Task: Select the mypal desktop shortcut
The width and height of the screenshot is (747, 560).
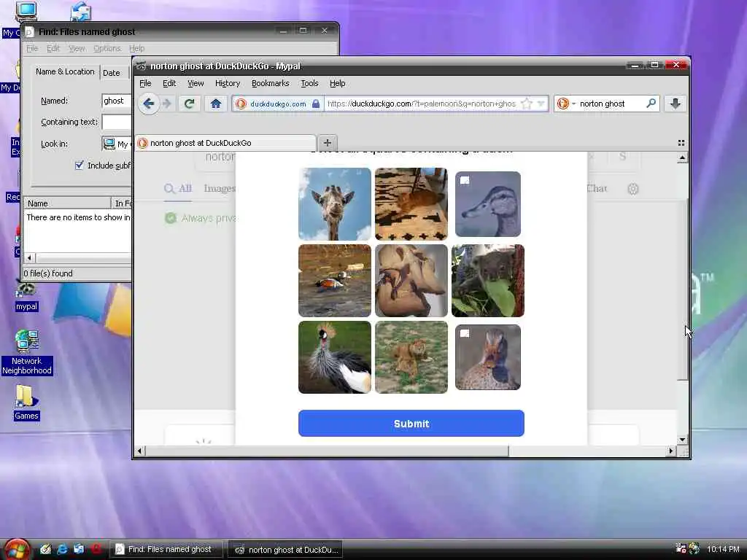Action: click(x=26, y=295)
